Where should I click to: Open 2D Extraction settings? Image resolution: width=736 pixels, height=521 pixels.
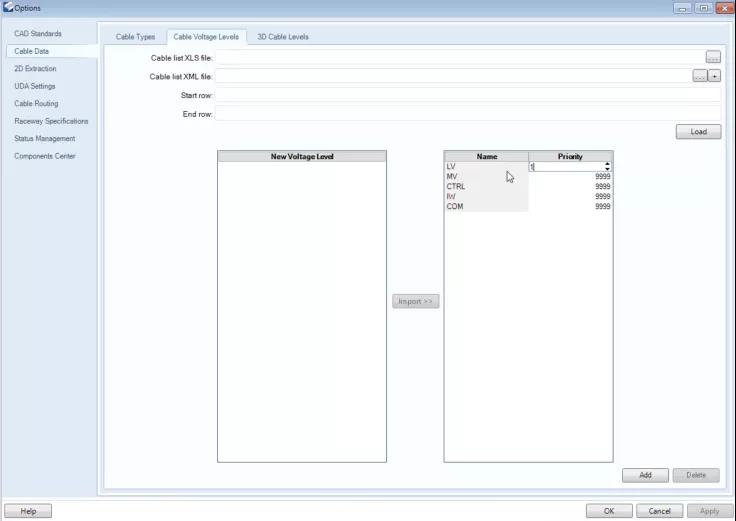tap(35, 69)
